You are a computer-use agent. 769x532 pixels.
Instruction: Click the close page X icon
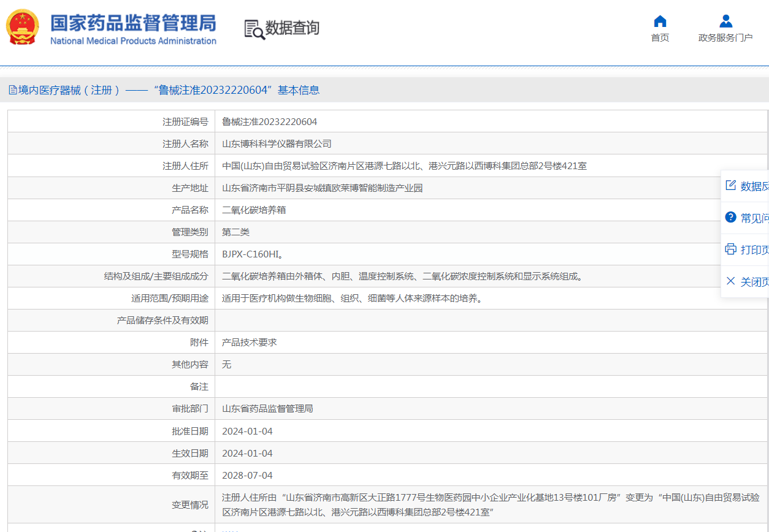click(x=730, y=281)
